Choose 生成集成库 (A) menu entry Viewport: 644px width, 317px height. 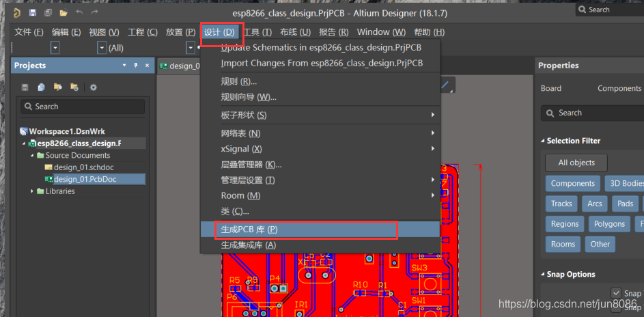point(320,245)
